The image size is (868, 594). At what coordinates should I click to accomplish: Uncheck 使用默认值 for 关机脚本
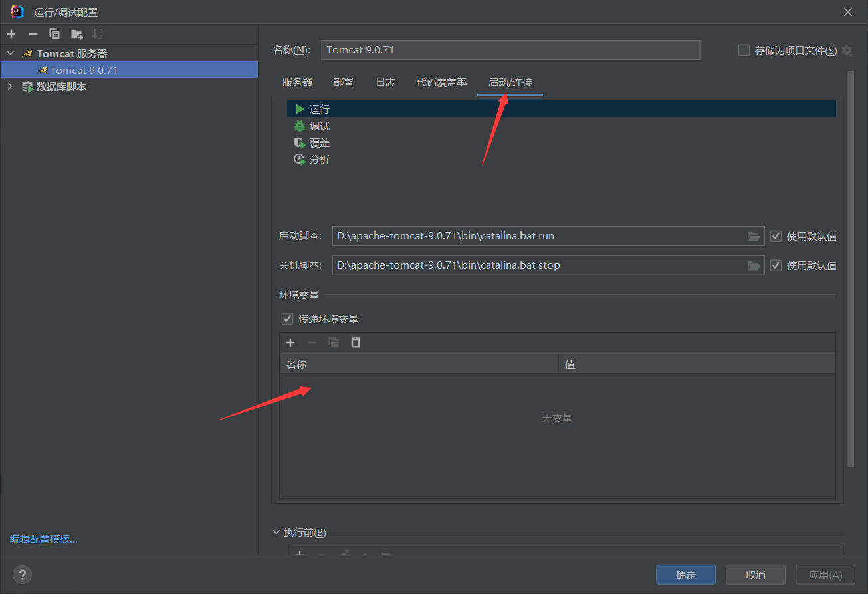[776, 265]
